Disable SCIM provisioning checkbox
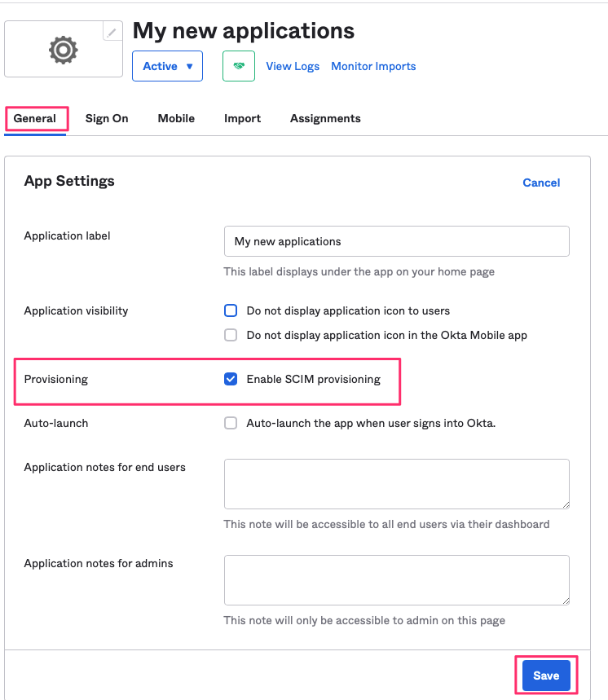608x700 pixels. click(231, 379)
